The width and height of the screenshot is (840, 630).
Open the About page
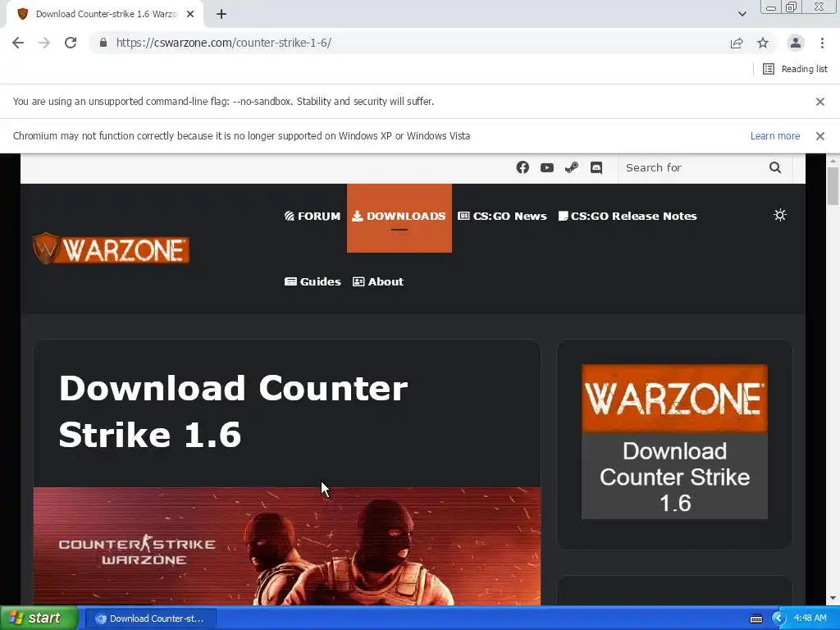click(377, 282)
